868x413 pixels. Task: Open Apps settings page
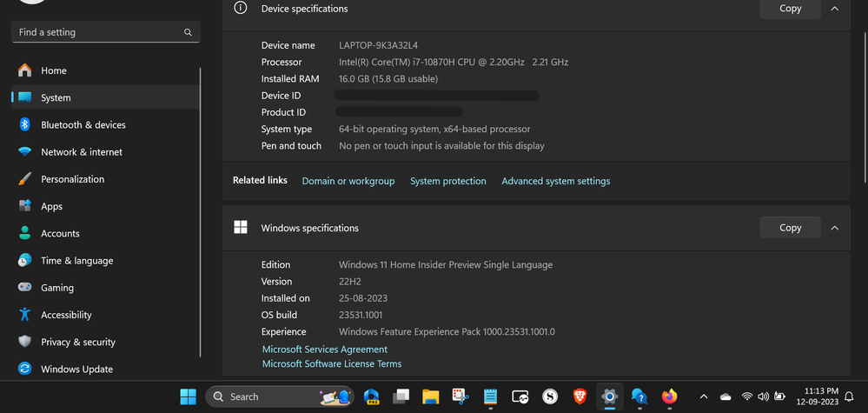pyautogui.click(x=105, y=206)
